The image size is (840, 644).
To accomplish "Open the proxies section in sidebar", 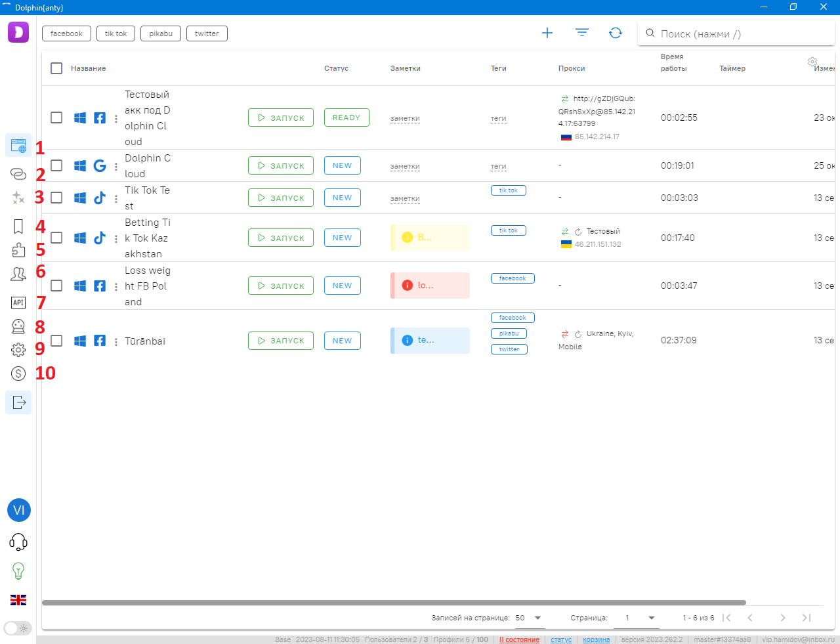I will pos(18,173).
